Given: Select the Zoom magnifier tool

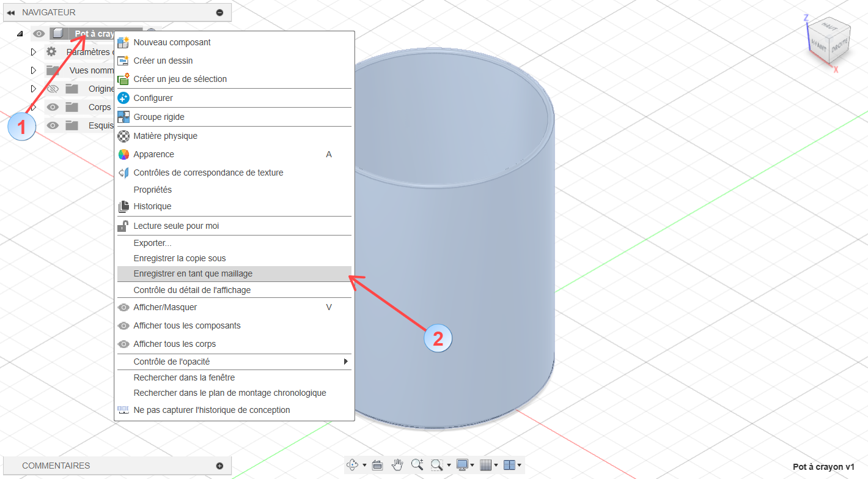Looking at the screenshot, I should (417, 465).
